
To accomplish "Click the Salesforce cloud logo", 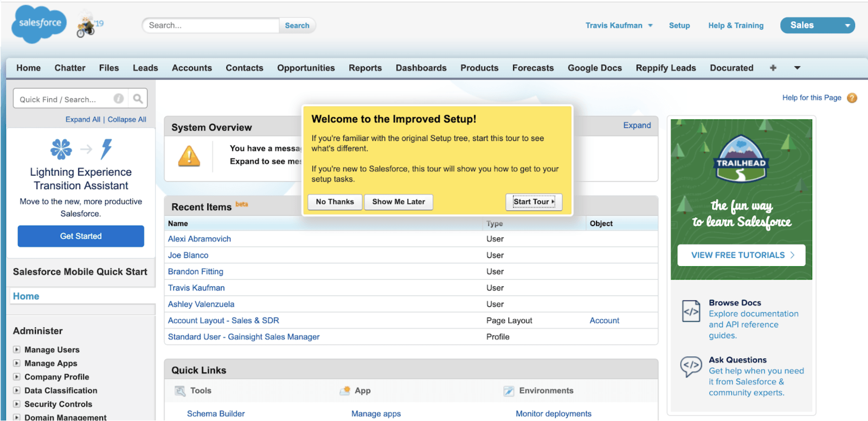I will point(39,24).
